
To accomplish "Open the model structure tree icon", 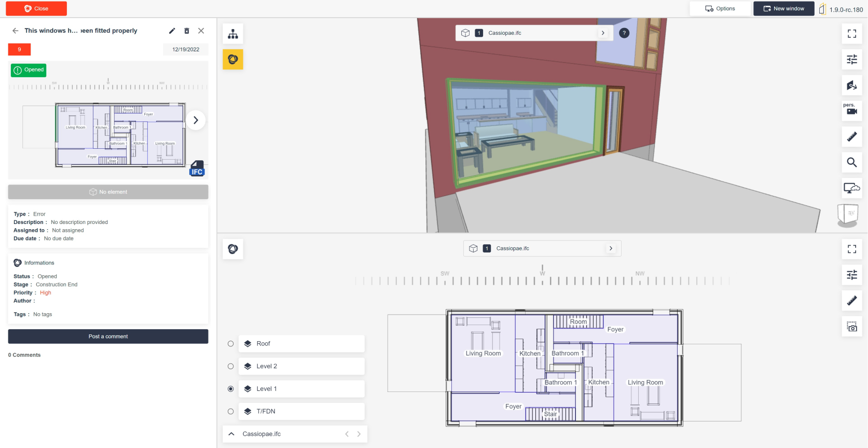I will (233, 34).
